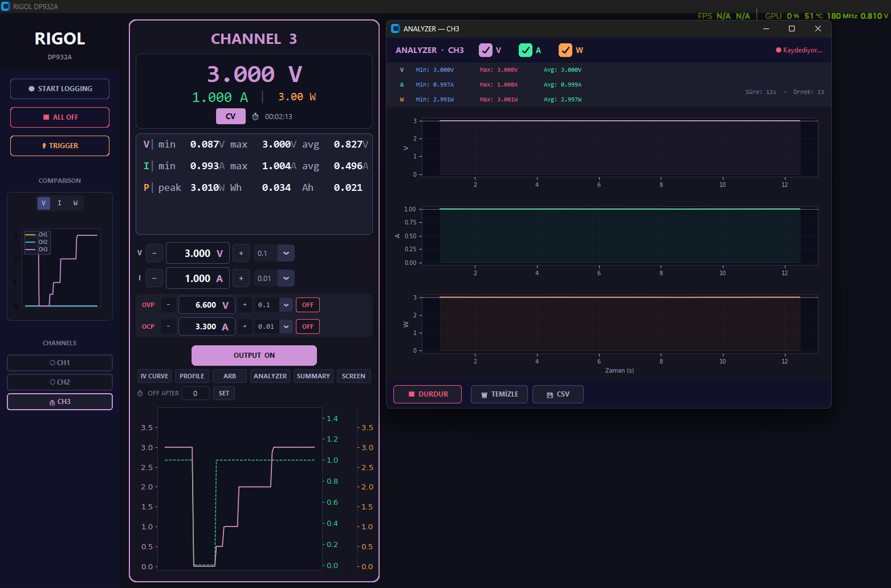Expand the current step 0.01 dropdown

(x=286, y=278)
